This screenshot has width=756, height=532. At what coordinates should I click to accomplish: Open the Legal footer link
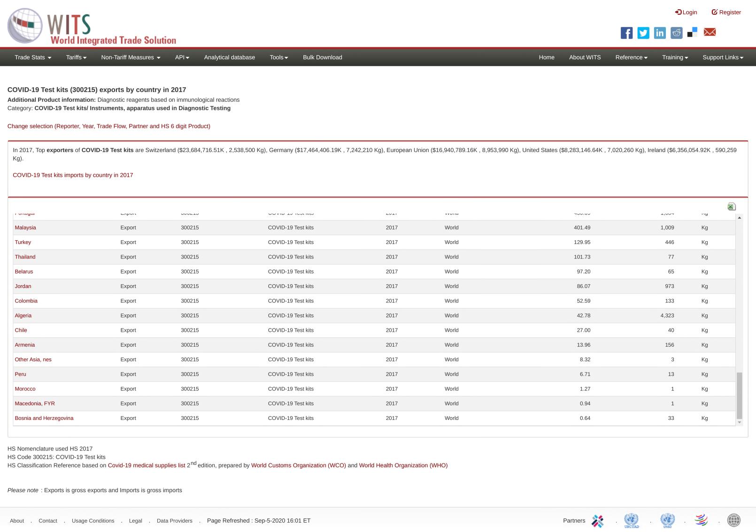[136, 521]
